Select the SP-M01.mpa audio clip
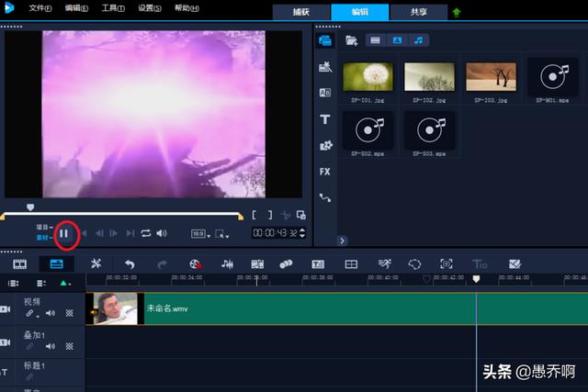This screenshot has width=588, height=392. (553, 77)
